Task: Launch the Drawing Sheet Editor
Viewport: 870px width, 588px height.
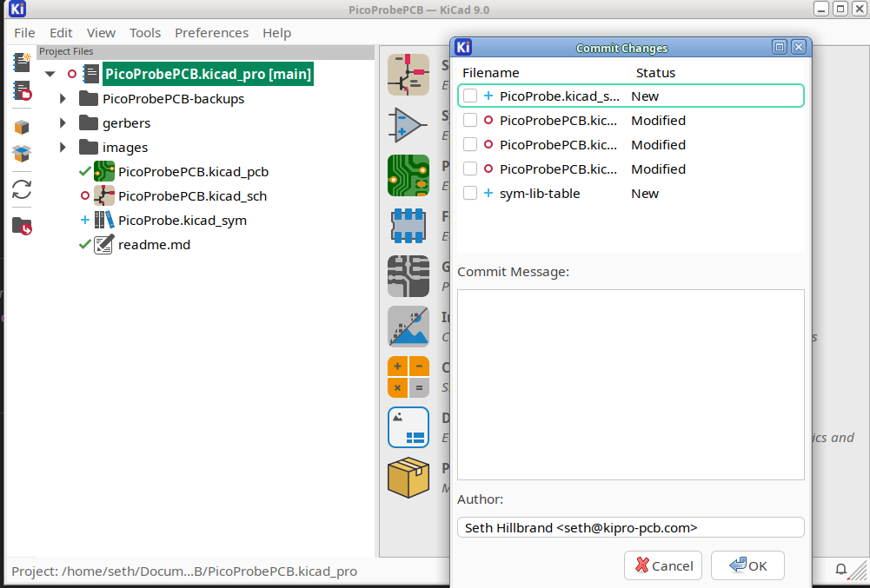Action: 408,427
